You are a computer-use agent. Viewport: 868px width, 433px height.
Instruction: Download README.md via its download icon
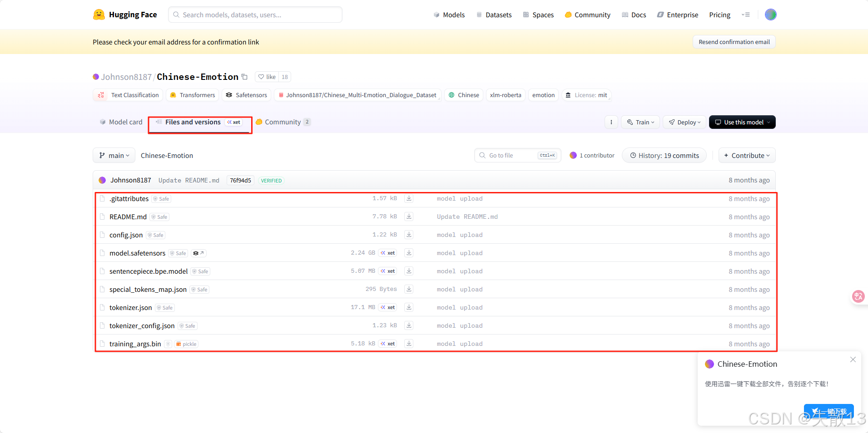click(x=409, y=216)
